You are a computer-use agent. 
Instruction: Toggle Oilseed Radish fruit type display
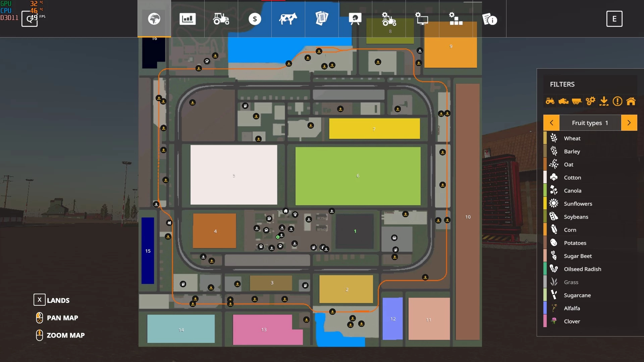pyautogui.click(x=590, y=269)
